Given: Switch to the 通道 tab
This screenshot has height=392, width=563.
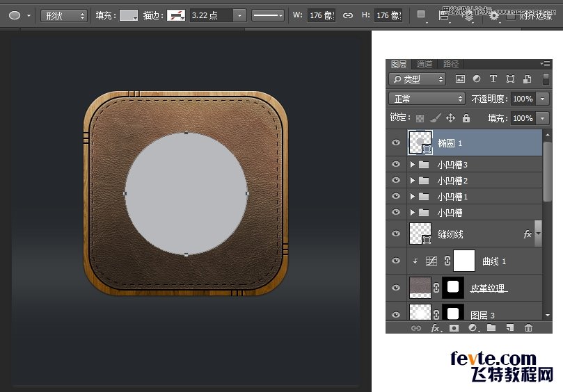Looking at the screenshot, I should (x=425, y=64).
